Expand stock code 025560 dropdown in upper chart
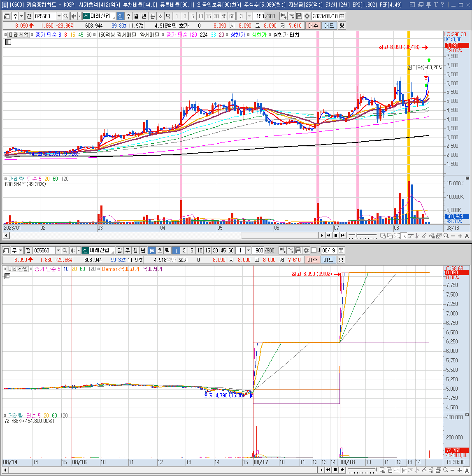The image size is (472, 476). [59, 16]
